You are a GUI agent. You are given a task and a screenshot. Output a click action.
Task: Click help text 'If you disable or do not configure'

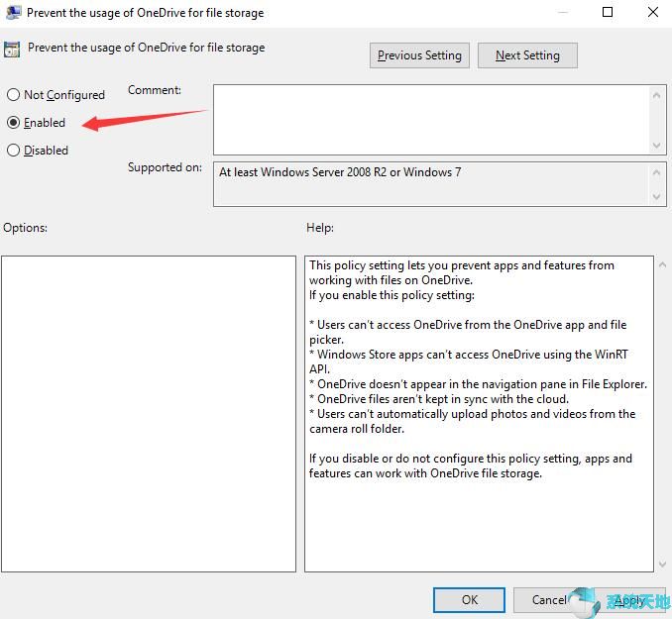click(x=471, y=465)
